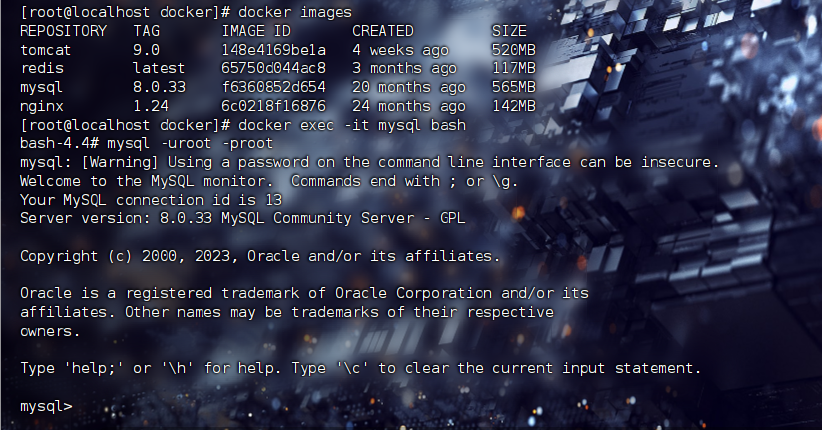This screenshot has width=822, height=430.
Task: Click '20 months ago' created value
Action: click(x=409, y=88)
